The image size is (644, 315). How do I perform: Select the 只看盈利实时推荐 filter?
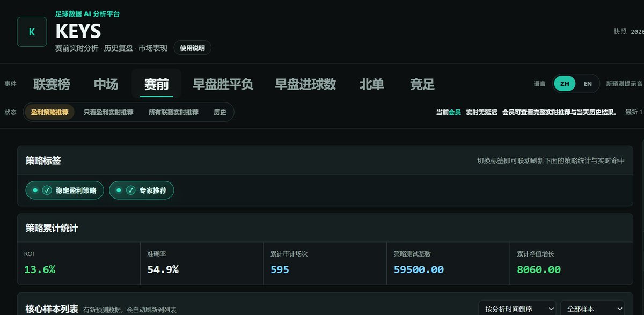coord(108,112)
